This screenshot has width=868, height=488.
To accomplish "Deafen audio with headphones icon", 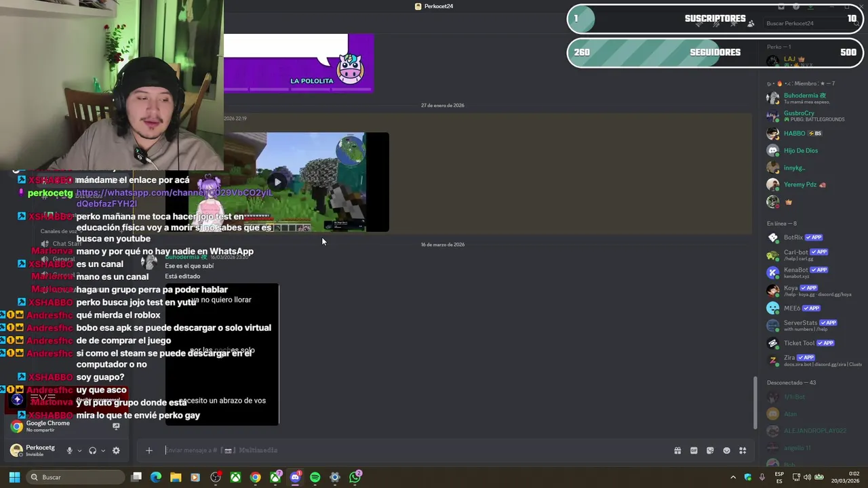I will [93, 451].
